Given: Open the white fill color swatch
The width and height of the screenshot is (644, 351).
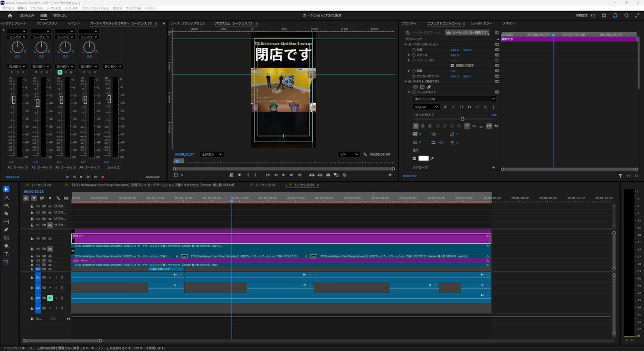Looking at the screenshot, I should coord(423,158).
